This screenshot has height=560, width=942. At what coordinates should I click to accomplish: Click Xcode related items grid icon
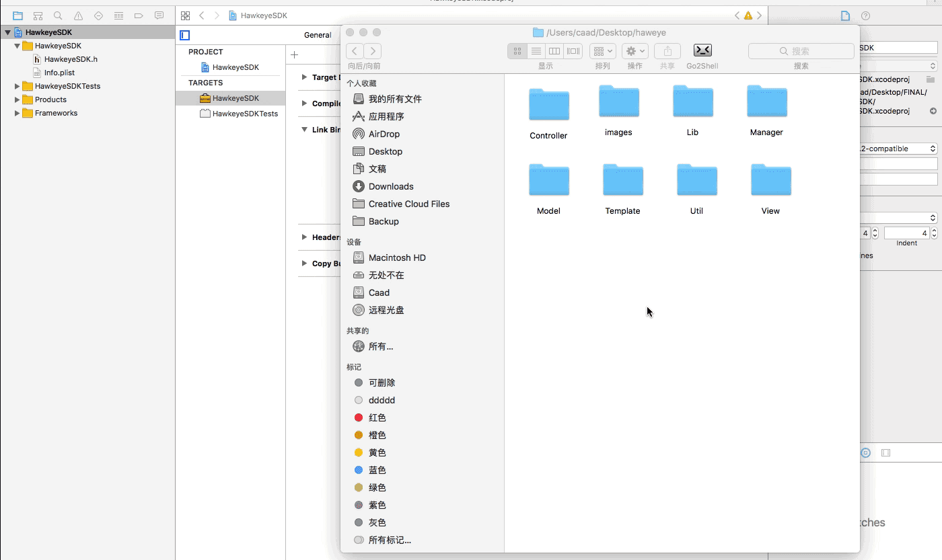pyautogui.click(x=186, y=15)
